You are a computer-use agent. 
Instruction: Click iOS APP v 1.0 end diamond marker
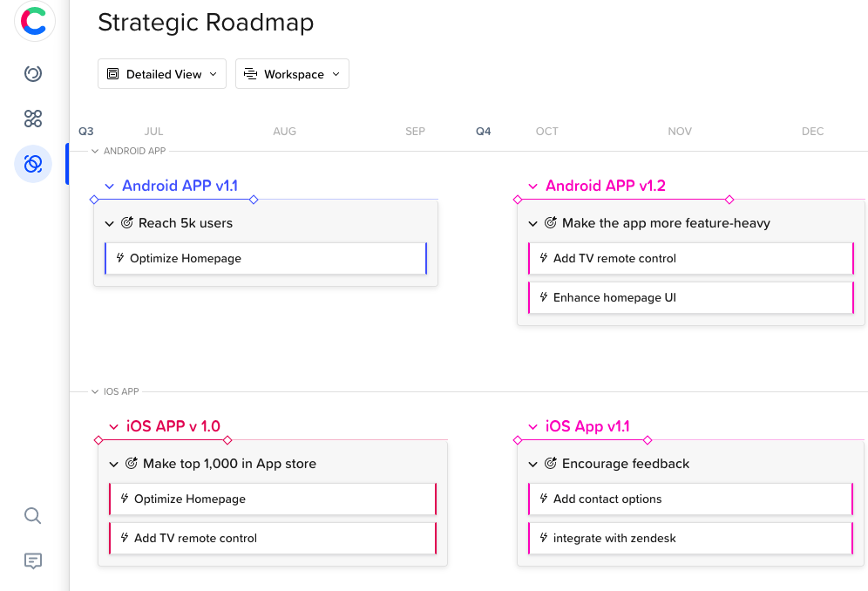[227, 440]
